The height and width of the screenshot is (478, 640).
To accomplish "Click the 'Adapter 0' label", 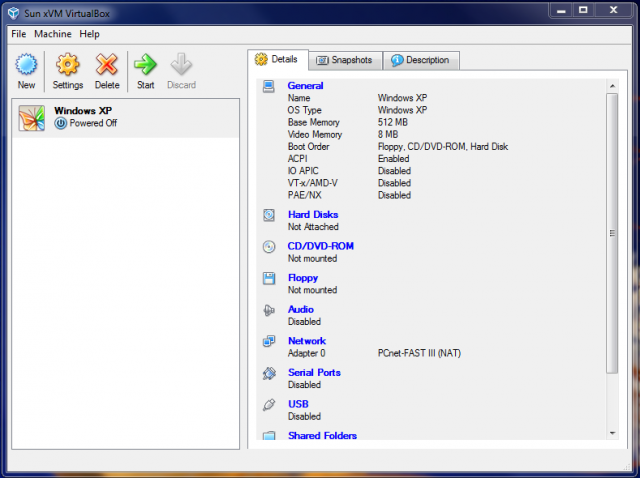I will [307, 353].
